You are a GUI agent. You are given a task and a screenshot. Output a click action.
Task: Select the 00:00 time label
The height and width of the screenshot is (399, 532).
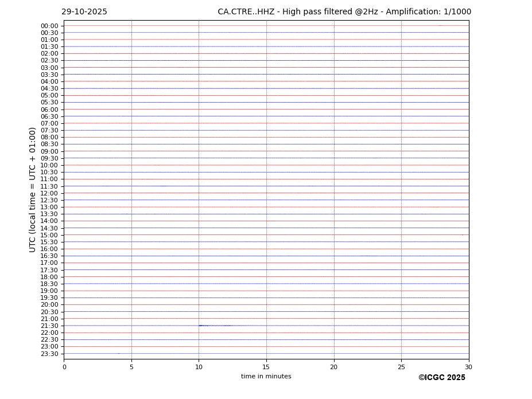(49, 26)
